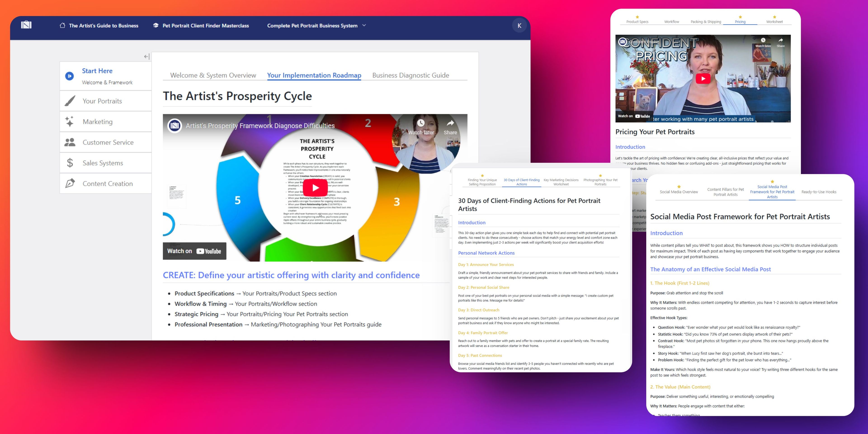Open Content Creation pen section
Screen dimensions: 868x434
(x=108, y=184)
